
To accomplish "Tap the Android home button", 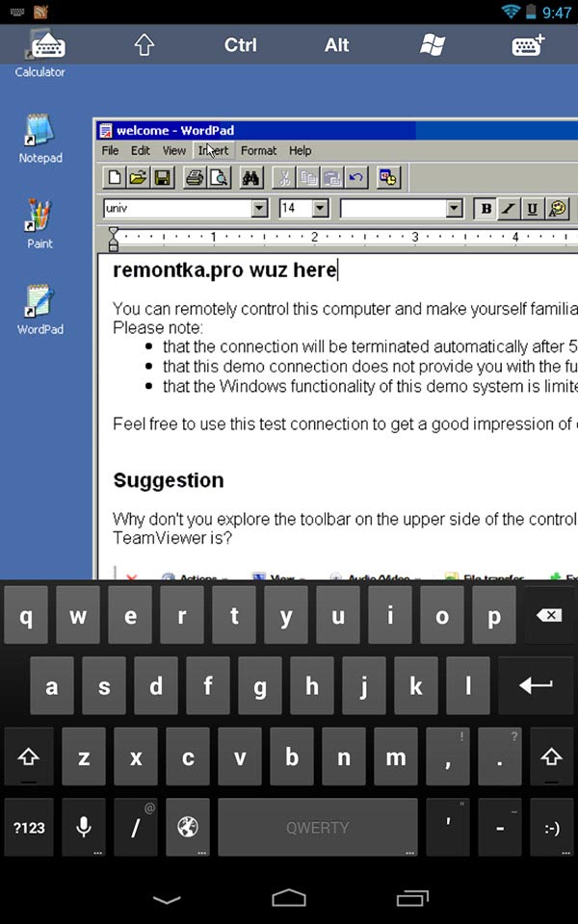I will [x=289, y=897].
